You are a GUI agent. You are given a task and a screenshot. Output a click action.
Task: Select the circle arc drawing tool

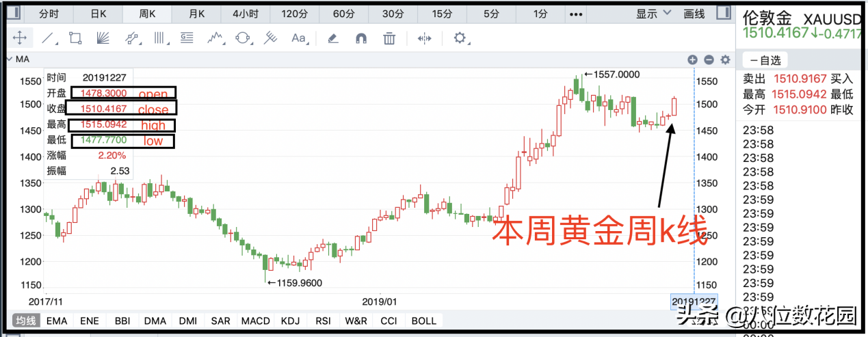pos(242,38)
